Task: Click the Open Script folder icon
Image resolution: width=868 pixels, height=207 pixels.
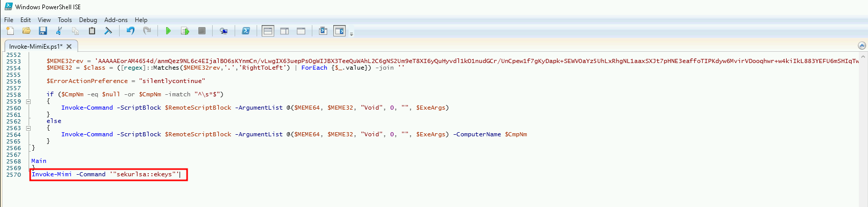Action: pyautogui.click(x=26, y=31)
